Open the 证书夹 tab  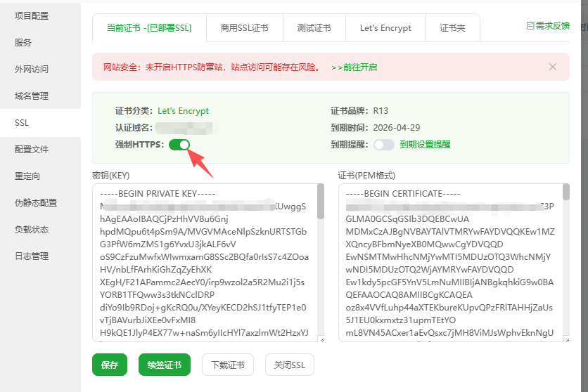click(x=453, y=28)
